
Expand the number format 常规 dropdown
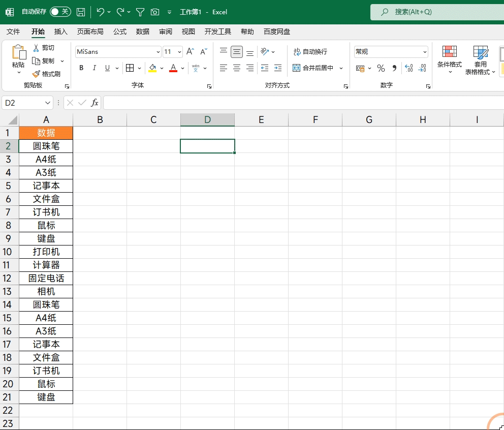point(425,52)
